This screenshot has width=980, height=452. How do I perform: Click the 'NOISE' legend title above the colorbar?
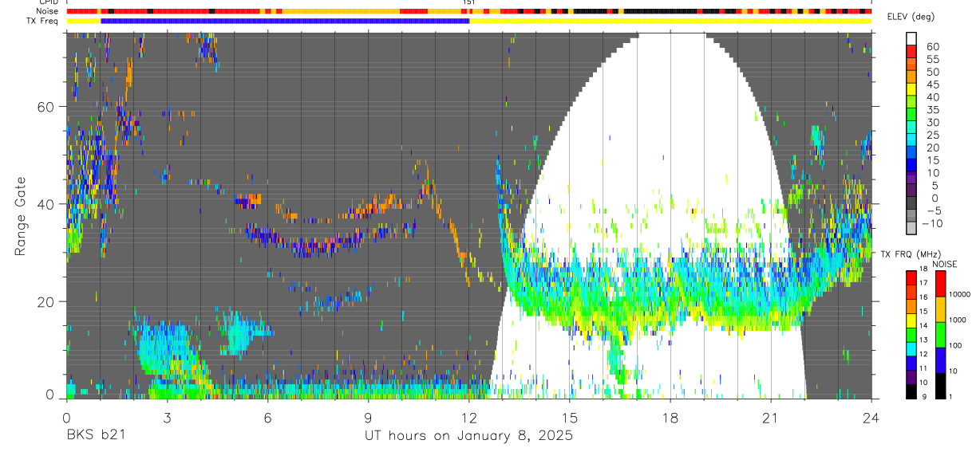click(945, 264)
